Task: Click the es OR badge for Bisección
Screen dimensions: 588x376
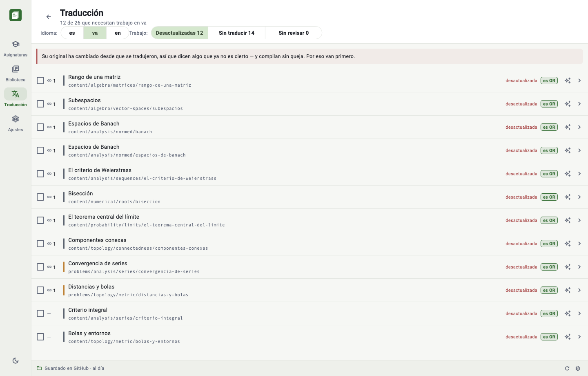Action: [549, 197]
